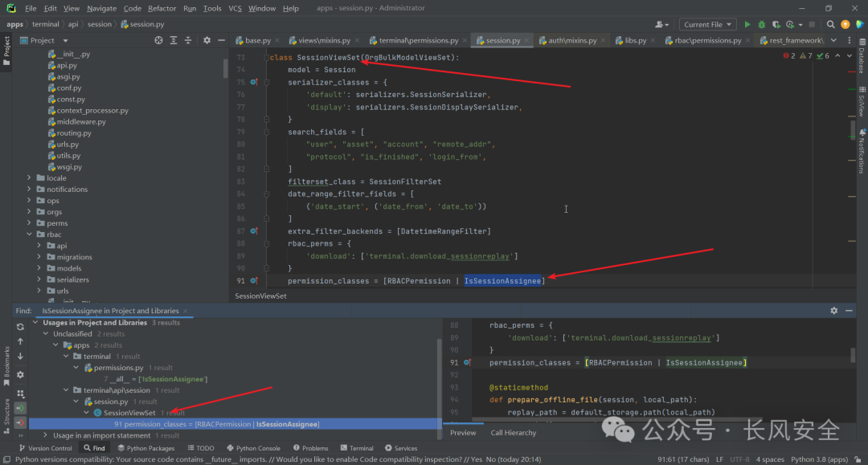868x465 pixels.
Task: Switch to the rbac\permissions.py editor tab
Action: [707, 40]
